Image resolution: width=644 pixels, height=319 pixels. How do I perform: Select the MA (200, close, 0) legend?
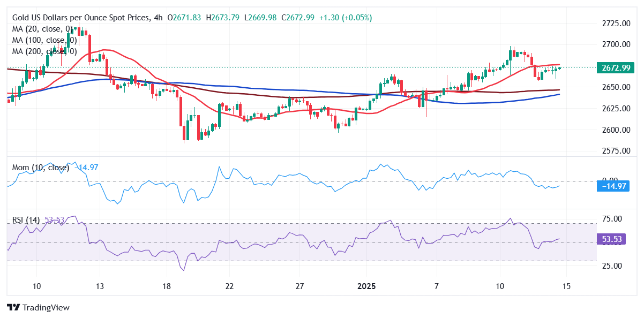pyautogui.click(x=44, y=51)
